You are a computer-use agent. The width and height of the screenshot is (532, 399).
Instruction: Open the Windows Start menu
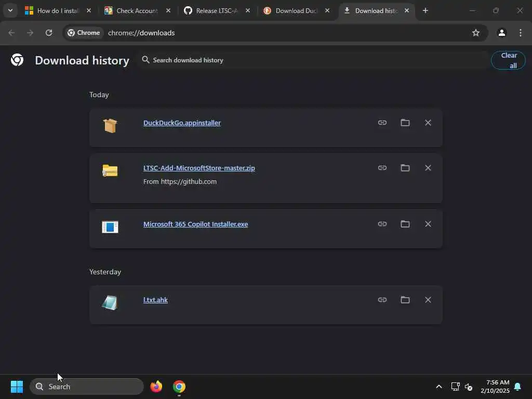click(17, 387)
